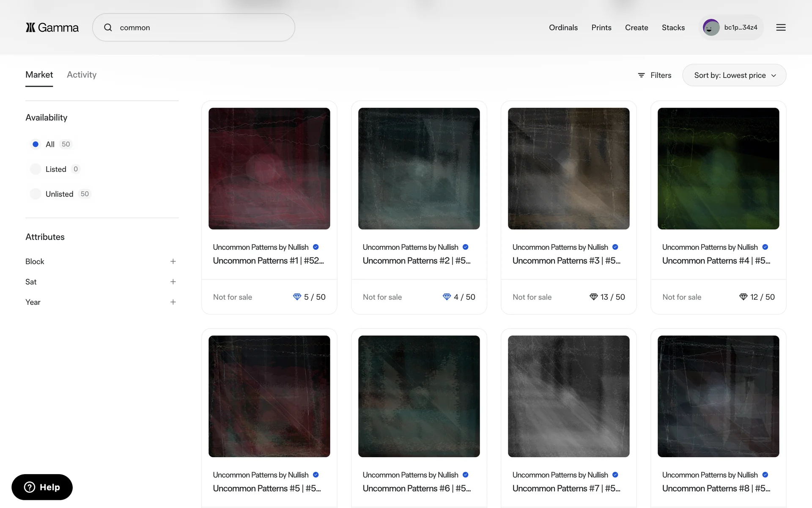812x508 pixels.
Task: Click Uncommon Patterns by Nullish link on #4
Action: [x=710, y=247]
